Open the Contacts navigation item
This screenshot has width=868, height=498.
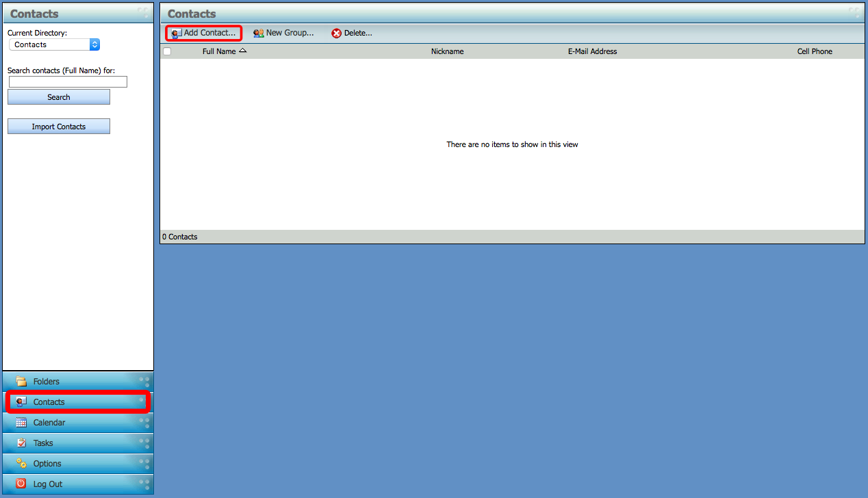(x=49, y=402)
